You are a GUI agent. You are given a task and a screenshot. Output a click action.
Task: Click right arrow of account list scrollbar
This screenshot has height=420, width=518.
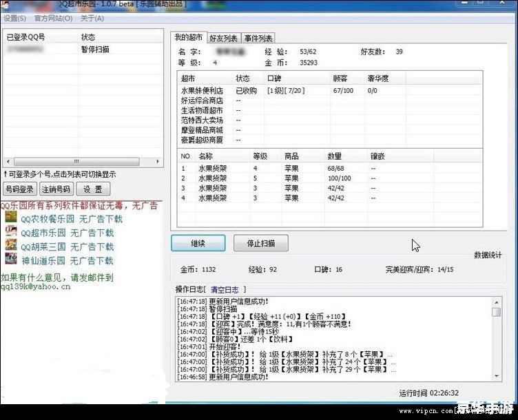158,162
